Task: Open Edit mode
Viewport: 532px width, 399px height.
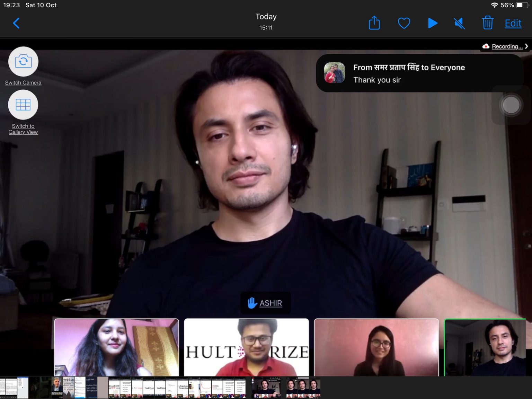Action: (513, 23)
